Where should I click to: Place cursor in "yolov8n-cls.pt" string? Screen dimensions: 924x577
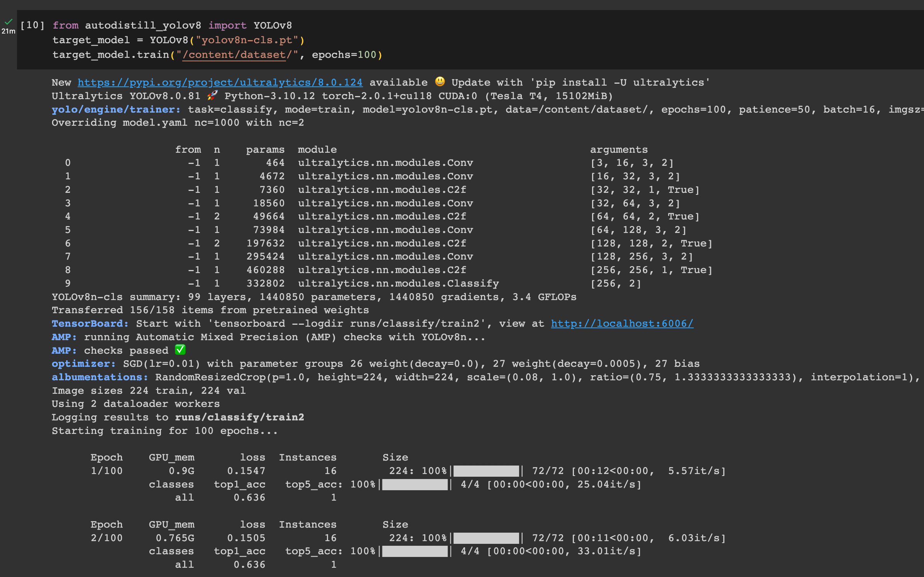pyautogui.click(x=247, y=40)
